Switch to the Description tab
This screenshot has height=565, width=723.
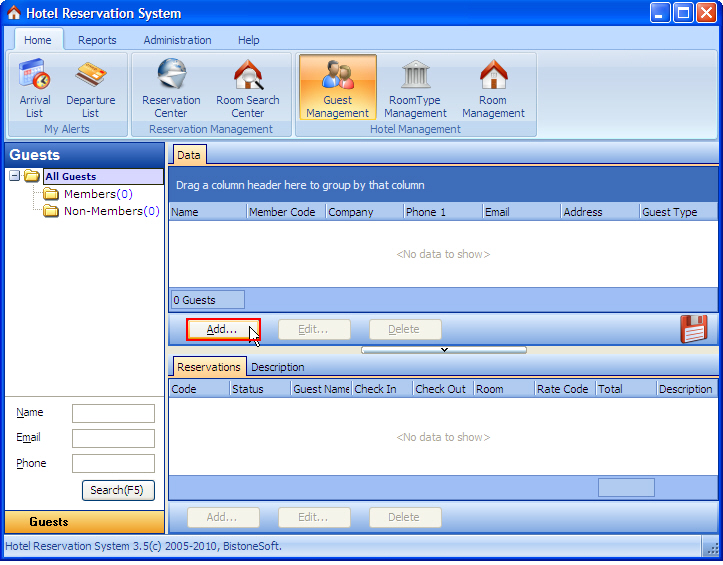[x=277, y=367]
